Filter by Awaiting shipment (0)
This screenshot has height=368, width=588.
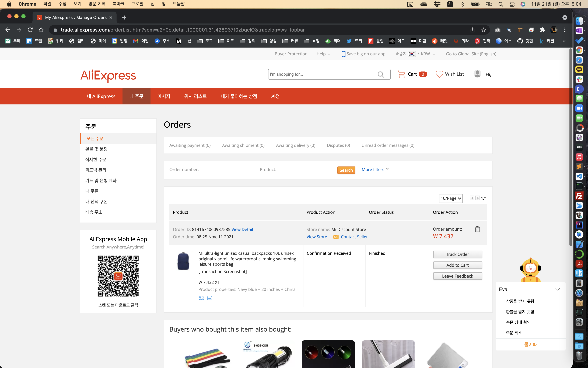pos(243,145)
